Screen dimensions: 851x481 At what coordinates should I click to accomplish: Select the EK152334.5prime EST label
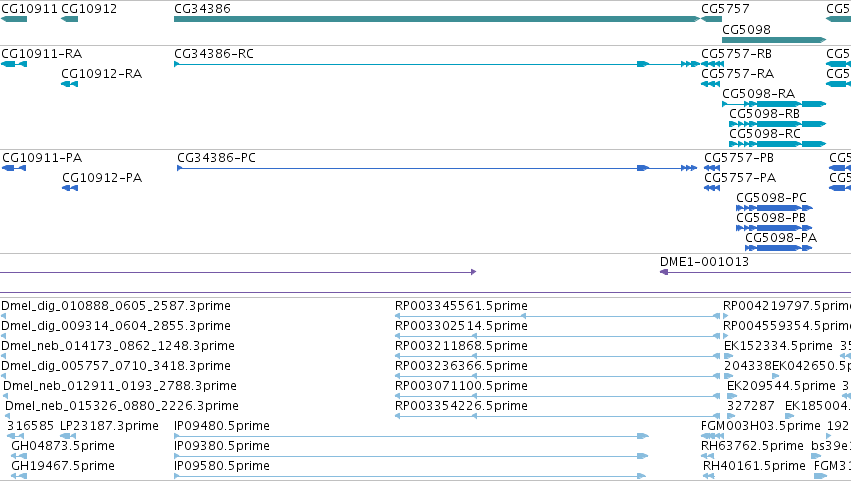(778, 346)
